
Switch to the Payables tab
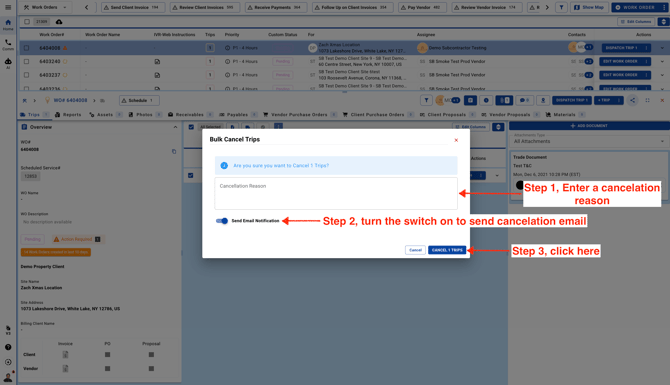[x=238, y=115]
